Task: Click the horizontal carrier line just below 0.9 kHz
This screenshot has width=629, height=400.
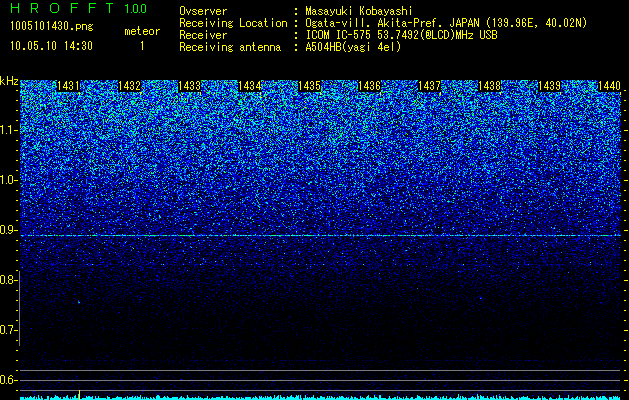Action: click(x=320, y=236)
